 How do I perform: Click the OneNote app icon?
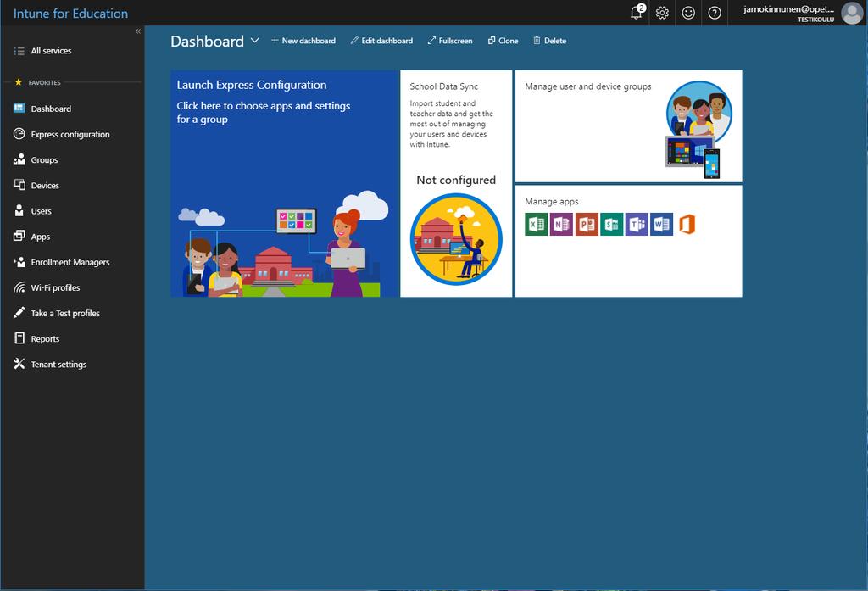[x=561, y=225]
